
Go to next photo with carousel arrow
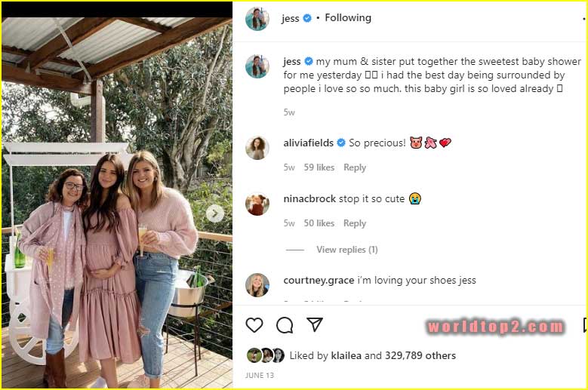[x=215, y=213]
